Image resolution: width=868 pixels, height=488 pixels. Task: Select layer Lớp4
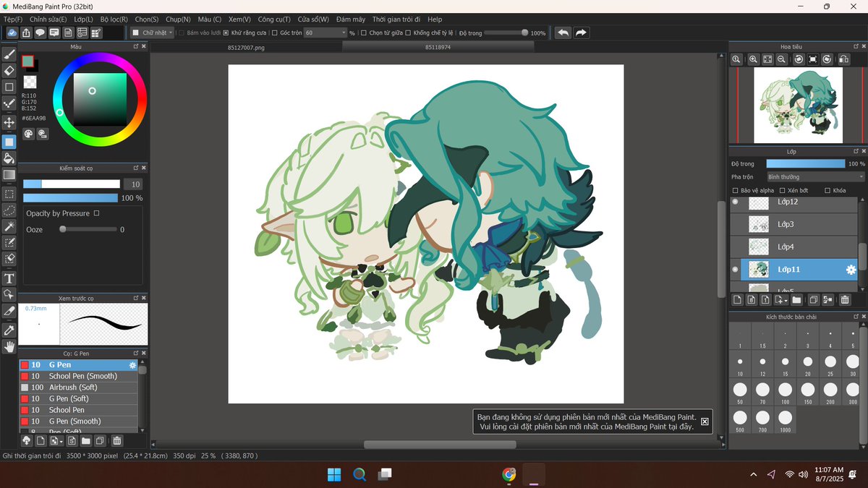pyautogui.click(x=793, y=247)
